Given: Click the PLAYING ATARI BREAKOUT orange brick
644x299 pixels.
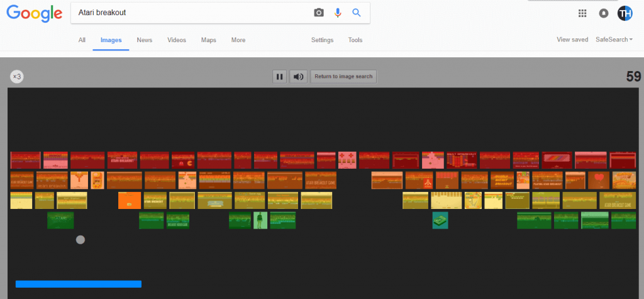Looking at the screenshot, I should coord(548,180).
